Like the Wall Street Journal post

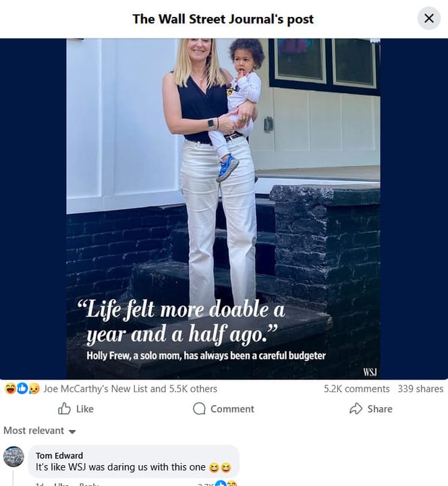(x=76, y=409)
